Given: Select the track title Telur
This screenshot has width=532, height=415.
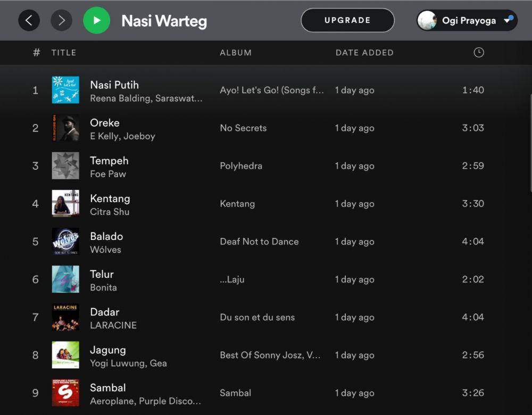Looking at the screenshot, I should (102, 274).
